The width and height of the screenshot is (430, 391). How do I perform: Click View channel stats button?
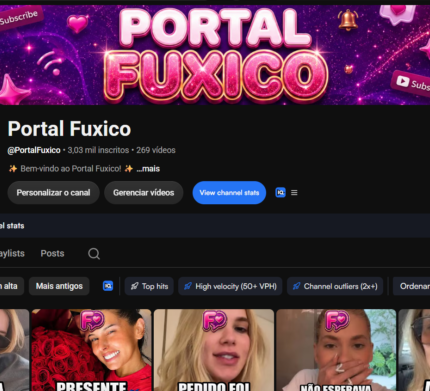pos(229,193)
